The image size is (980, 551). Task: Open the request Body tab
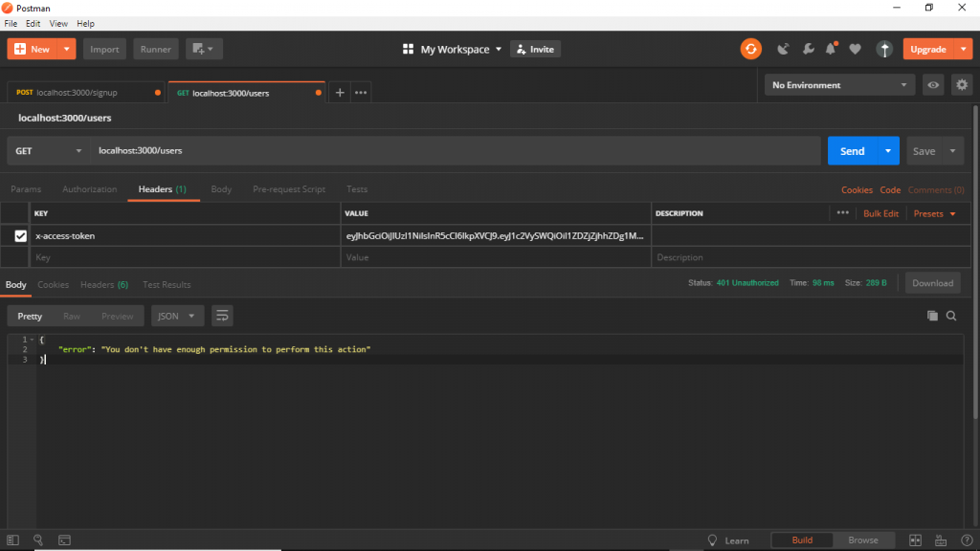coord(221,188)
